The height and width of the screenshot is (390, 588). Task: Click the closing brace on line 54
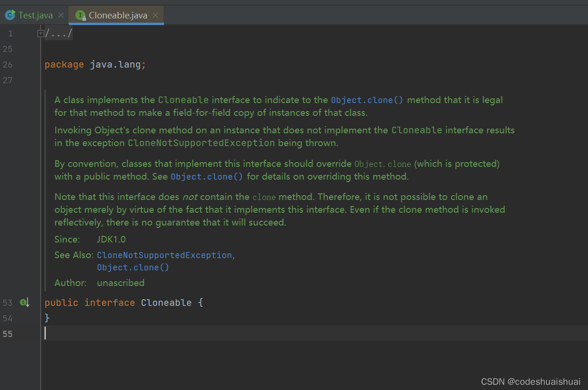[x=47, y=318]
